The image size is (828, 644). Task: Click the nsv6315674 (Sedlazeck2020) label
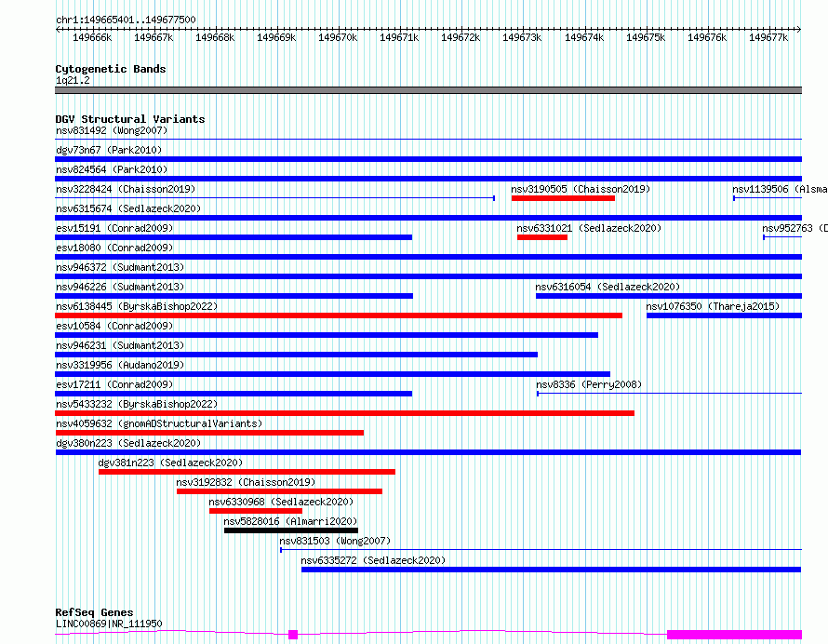tap(128, 208)
